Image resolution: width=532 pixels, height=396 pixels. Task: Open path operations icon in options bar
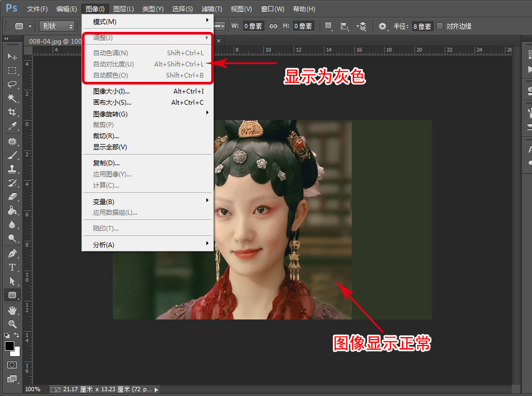(x=328, y=26)
